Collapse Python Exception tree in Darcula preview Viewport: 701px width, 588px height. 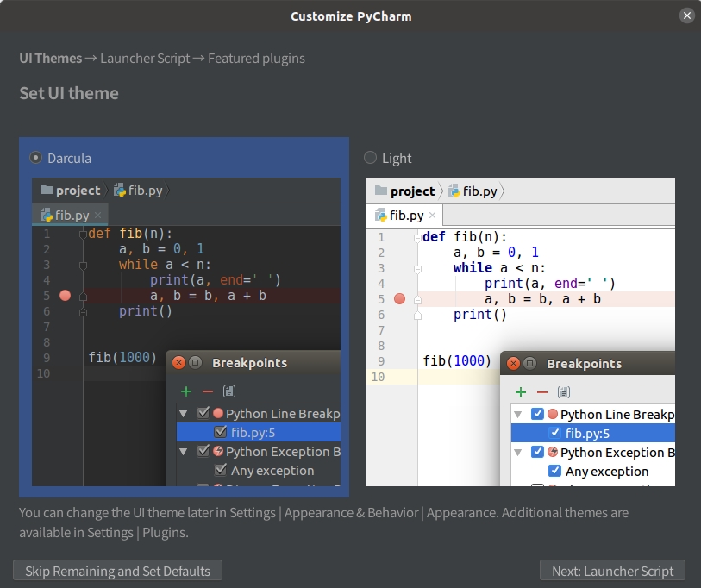pos(184,452)
